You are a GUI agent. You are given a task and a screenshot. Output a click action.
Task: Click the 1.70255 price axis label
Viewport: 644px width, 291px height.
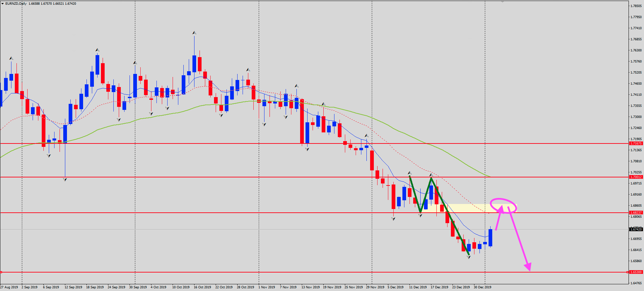tap(636, 172)
